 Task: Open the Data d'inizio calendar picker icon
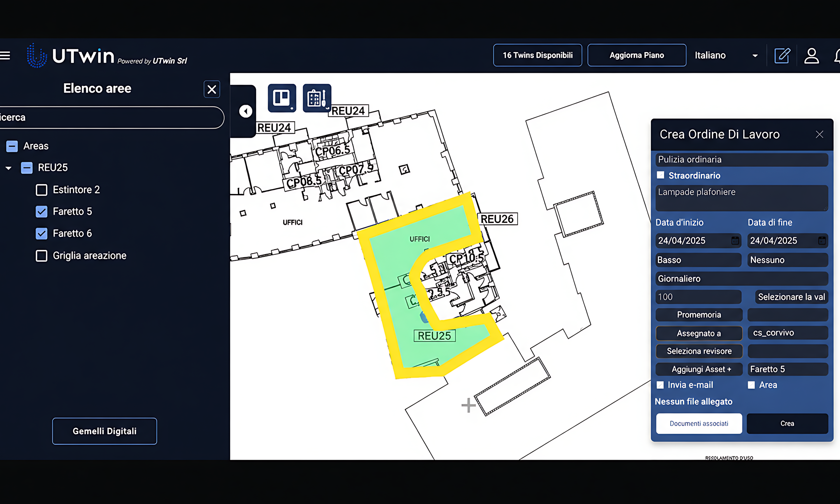735,241
